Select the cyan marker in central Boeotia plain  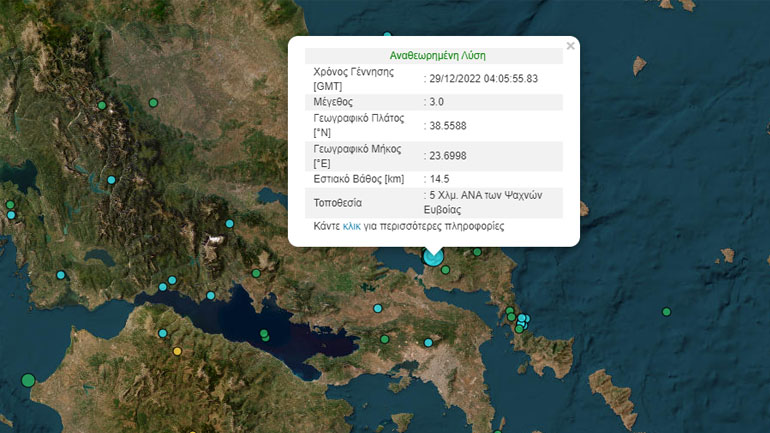[x=378, y=308]
